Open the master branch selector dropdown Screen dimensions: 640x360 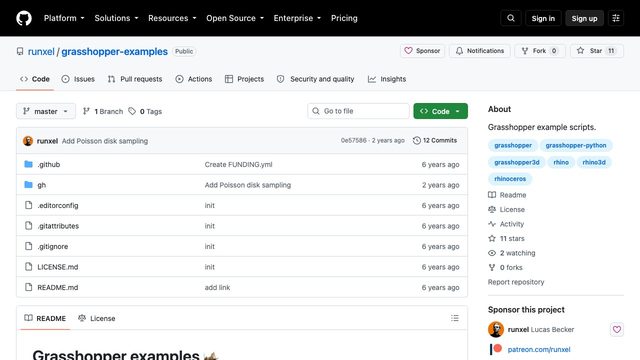tap(46, 111)
